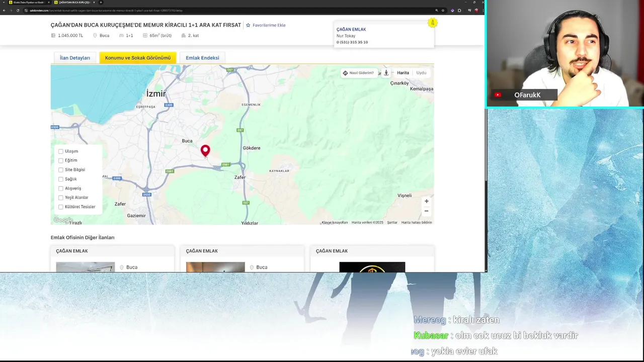Check the Site Bilgisi option
644x362 pixels.
tap(61, 170)
